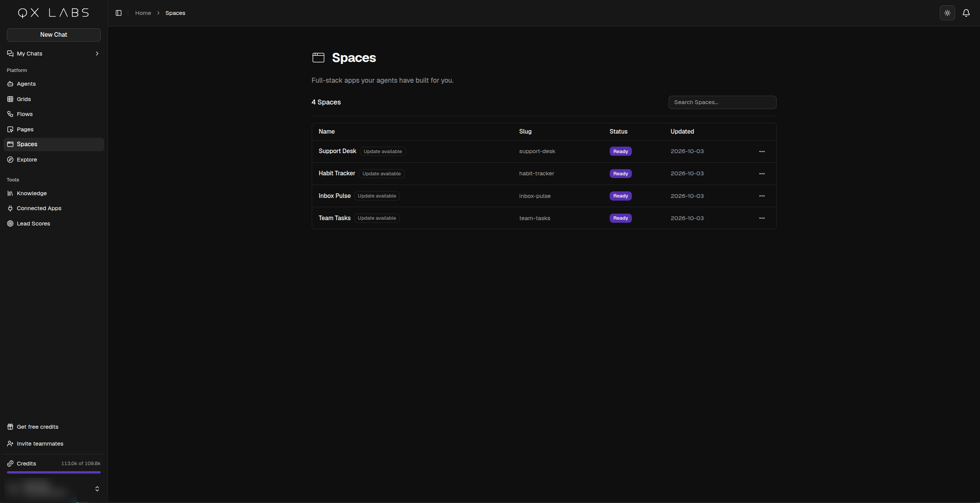This screenshot has width=980, height=503.
Task: Open more options for Support Desk
Action: 762,152
